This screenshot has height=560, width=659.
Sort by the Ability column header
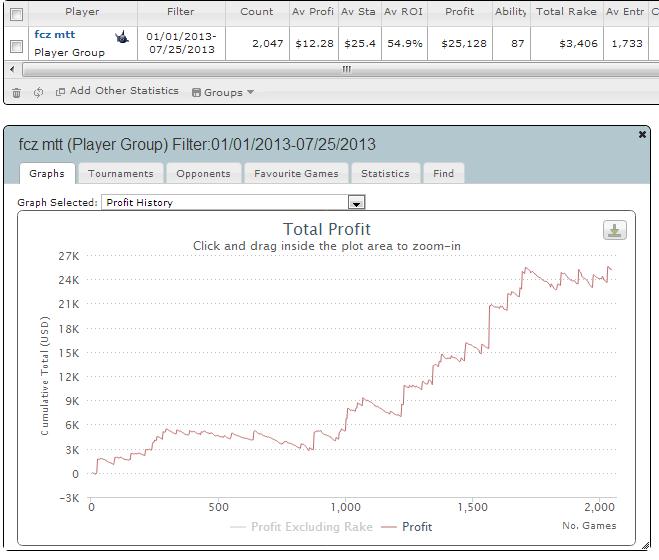click(x=511, y=12)
